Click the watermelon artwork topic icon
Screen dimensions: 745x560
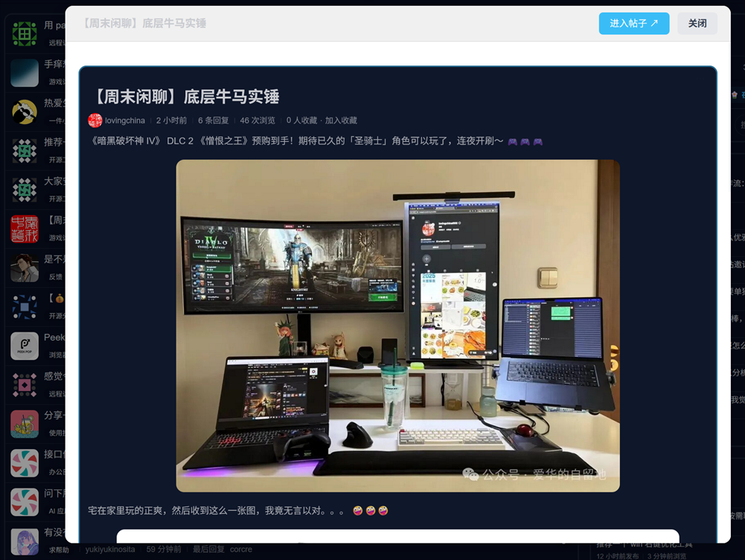tap(25, 424)
